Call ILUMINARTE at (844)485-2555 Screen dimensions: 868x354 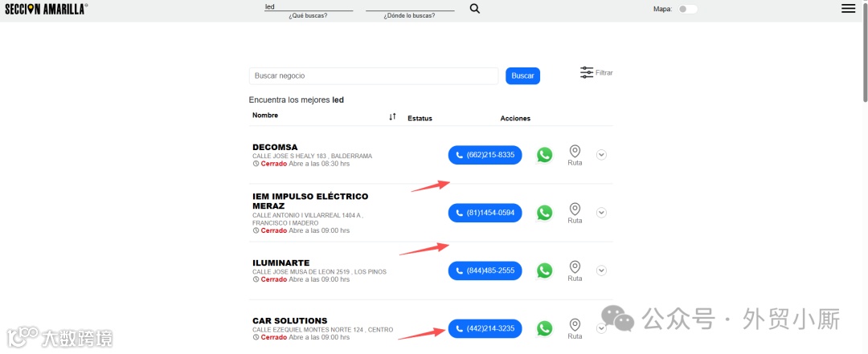pyautogui.click(x=485, y=271)
